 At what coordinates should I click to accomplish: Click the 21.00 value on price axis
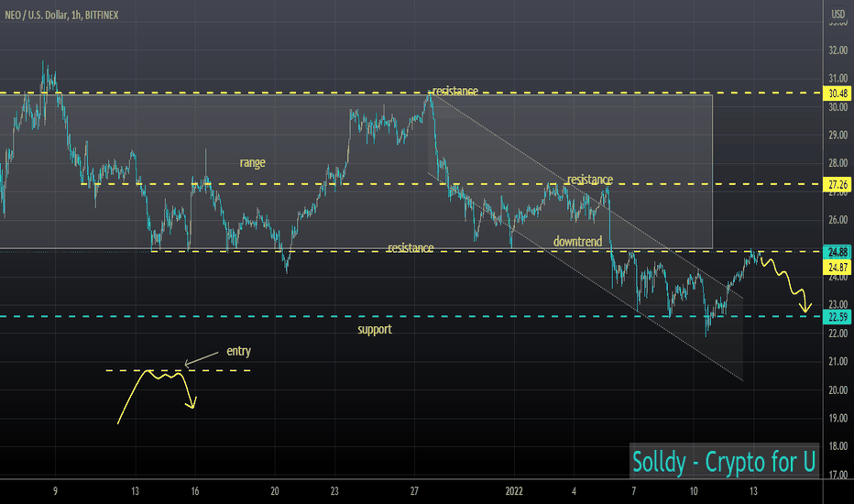click(838, 362)
